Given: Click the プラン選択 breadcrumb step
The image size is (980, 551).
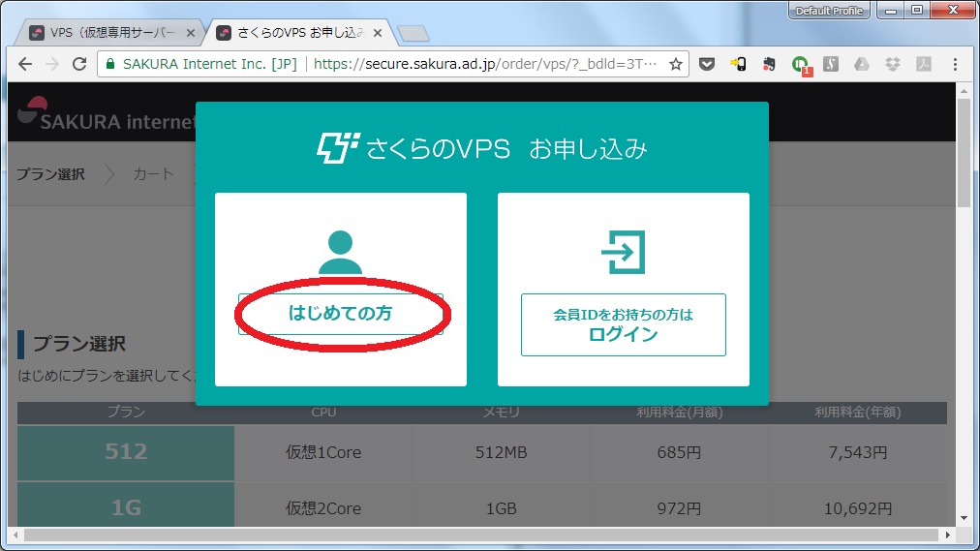Looking at the screenshot, I should [50, 174].
